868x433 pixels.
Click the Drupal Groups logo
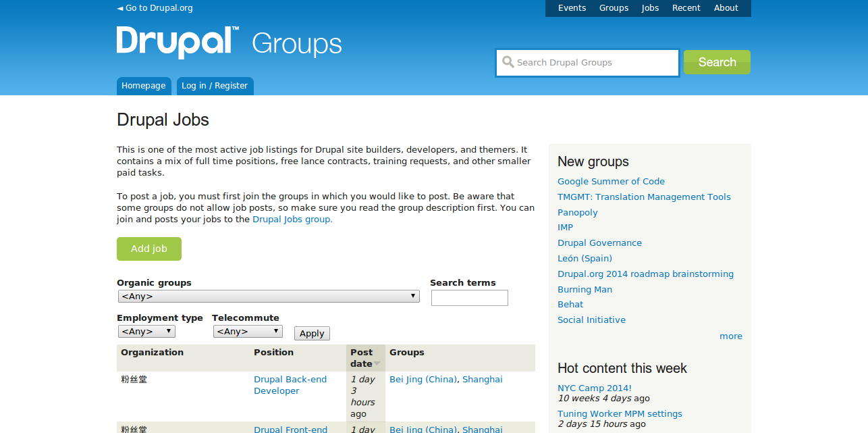tap(229, 42)
